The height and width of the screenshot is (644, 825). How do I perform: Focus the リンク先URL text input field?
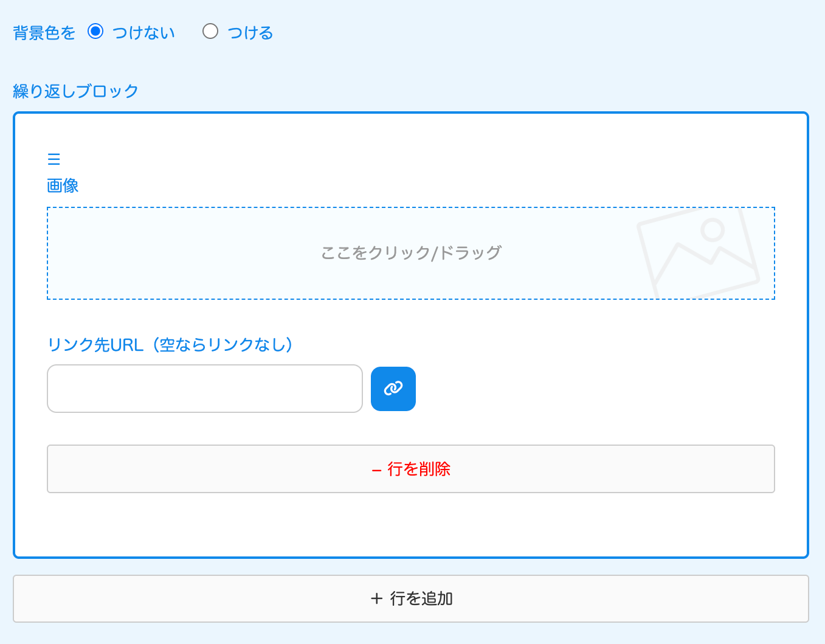click(205, 389)
